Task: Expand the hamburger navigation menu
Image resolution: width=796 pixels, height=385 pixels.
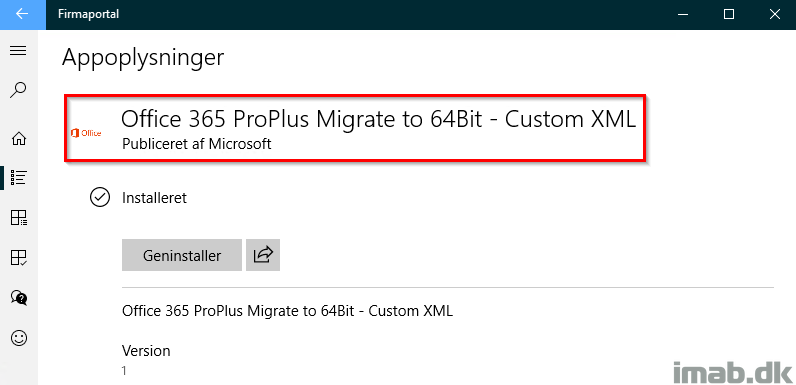Action: [x=18, y=51]
